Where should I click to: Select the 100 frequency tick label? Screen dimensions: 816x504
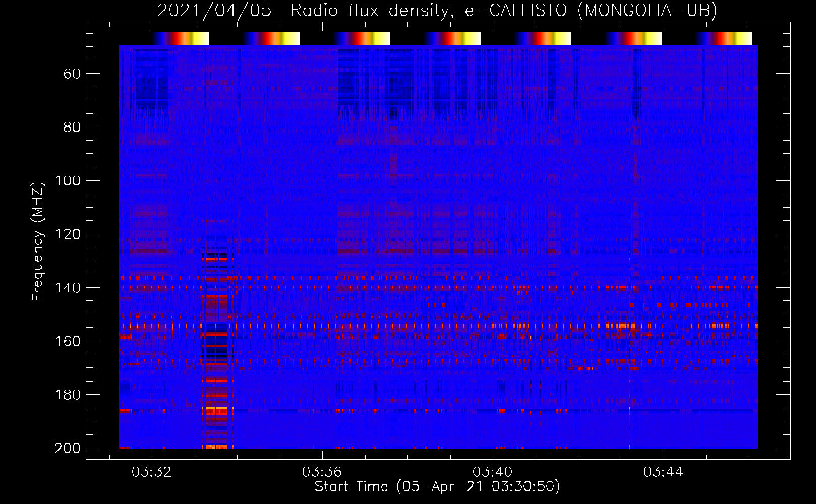68,180
